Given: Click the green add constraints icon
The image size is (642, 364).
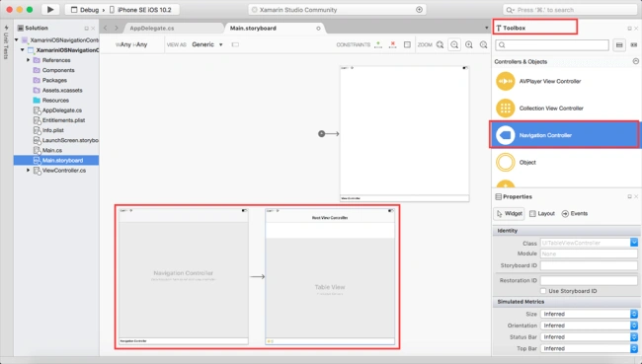Looking at the screenshot, I should point(378,44).
